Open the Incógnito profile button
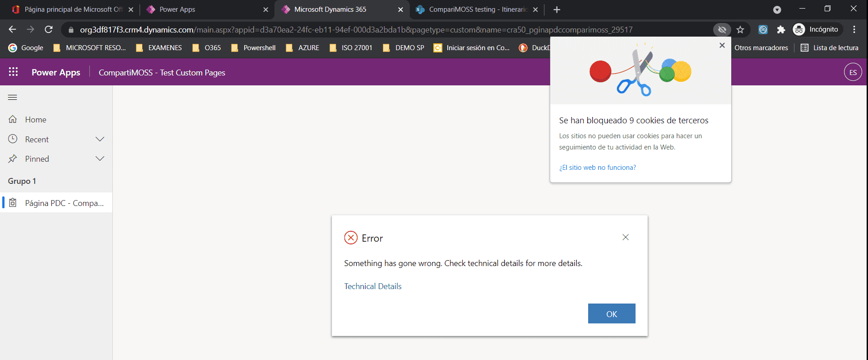This screenshot has width=868, height=360. pyautogui.click(x=817, y=29)
